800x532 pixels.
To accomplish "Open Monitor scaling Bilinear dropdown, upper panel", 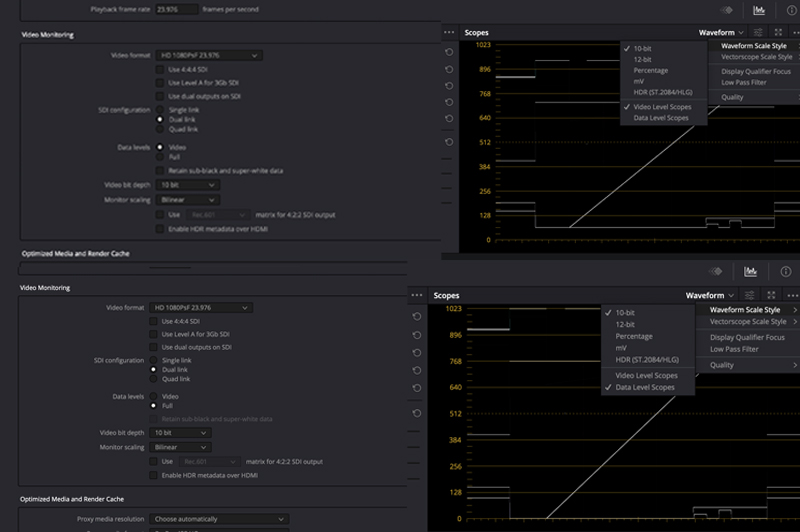I will pos(188,200).
